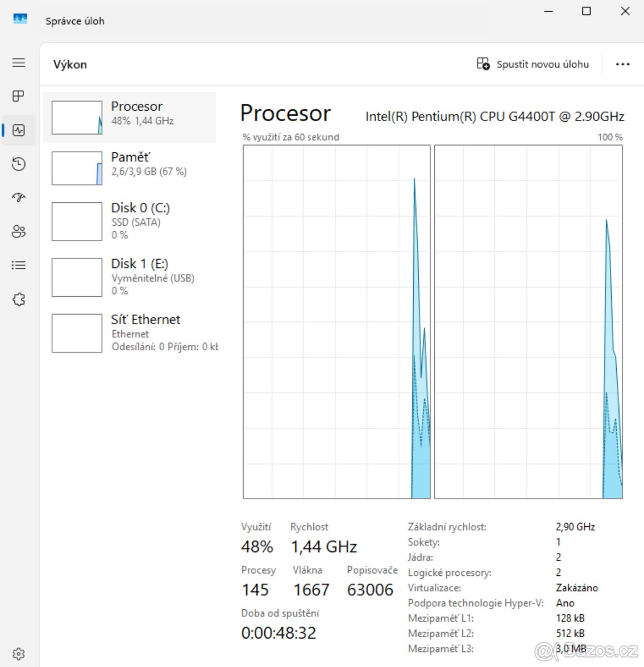Screen dimensions: 644x667
Task: Open App history page icon
Action: pos(19,164)
